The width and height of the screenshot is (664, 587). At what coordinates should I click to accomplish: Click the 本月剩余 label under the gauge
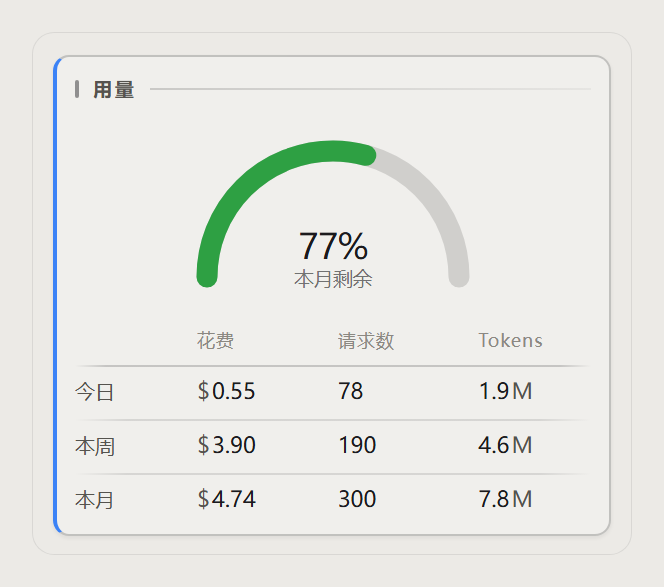point(333,279)
